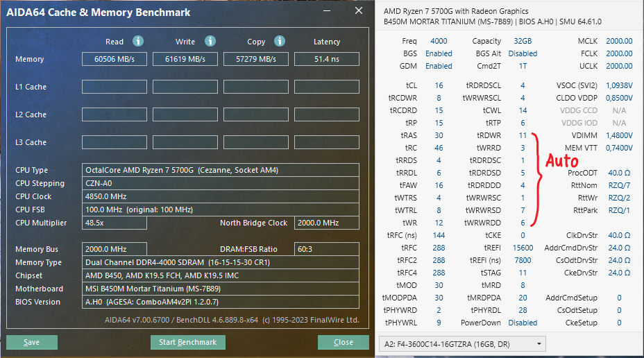Image resolution: width=644 pixels, height=358 pixels.
Task: Click Motherboard value MSI B450M Mortar Titanium
Action: point(221,289)
